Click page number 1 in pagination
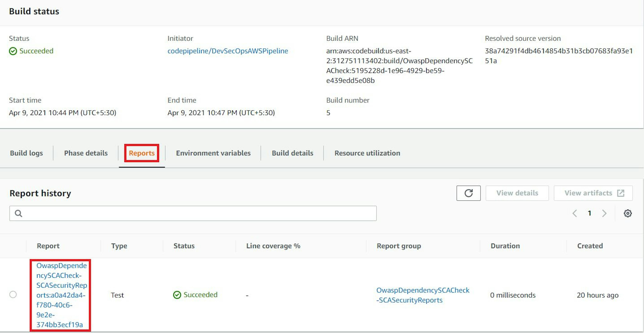The width and height of the screenshot is (644, 333). (x=589, y=213)
